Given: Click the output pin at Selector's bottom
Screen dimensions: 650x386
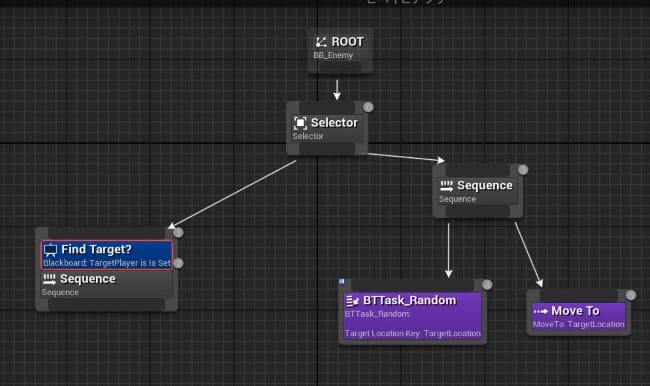Looking at the screenshot, I should [x=327, y=148].
